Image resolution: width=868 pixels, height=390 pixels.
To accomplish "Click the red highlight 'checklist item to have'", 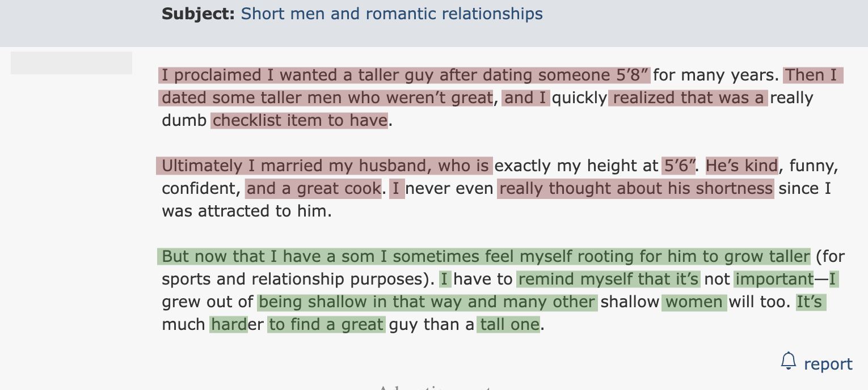I will click(x=300, y=120).
